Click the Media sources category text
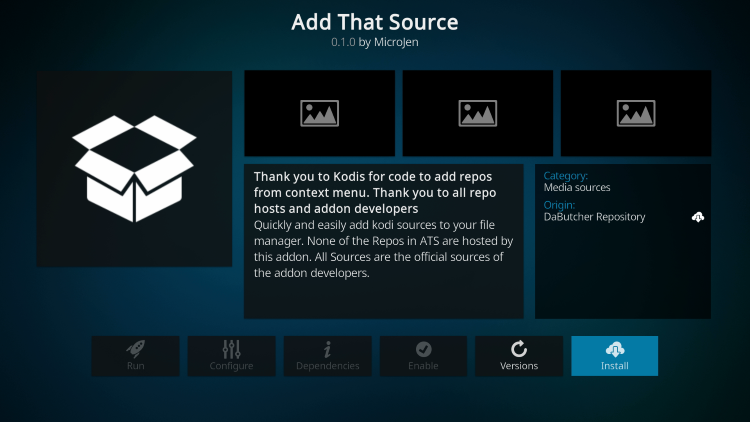Viewport: 750px width, 422px height. tap(577, 187)
